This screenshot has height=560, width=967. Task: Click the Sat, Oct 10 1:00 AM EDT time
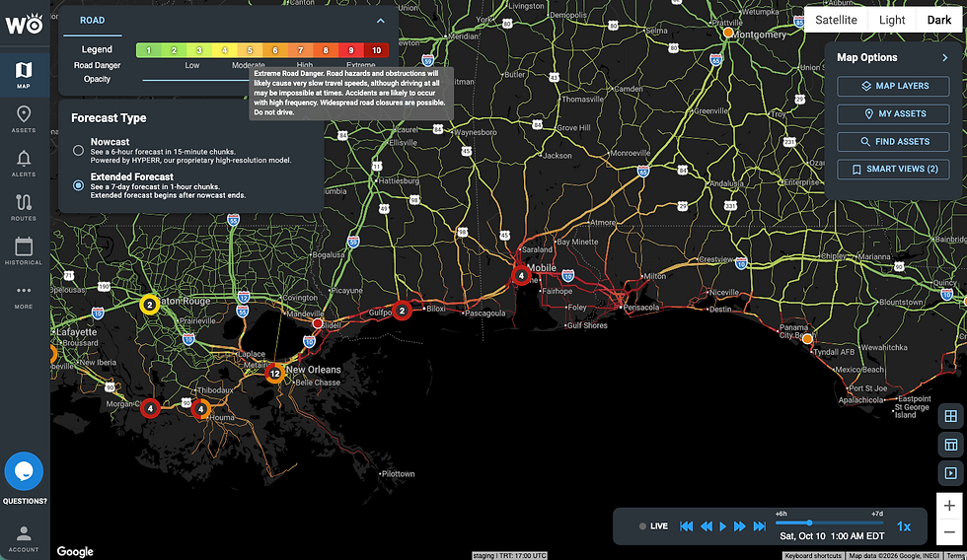tap(832, 536)
